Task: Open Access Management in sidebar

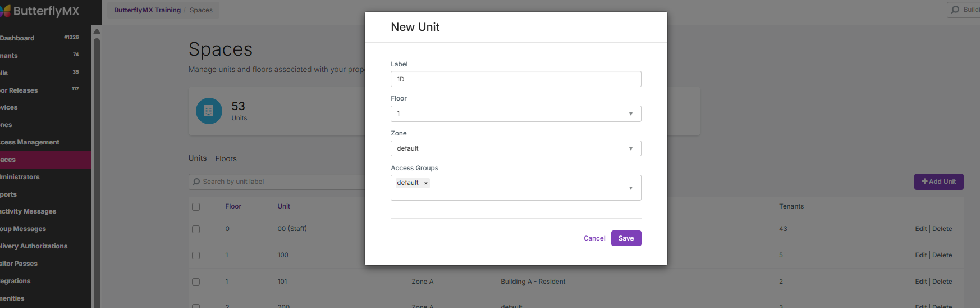Action: 31,142
